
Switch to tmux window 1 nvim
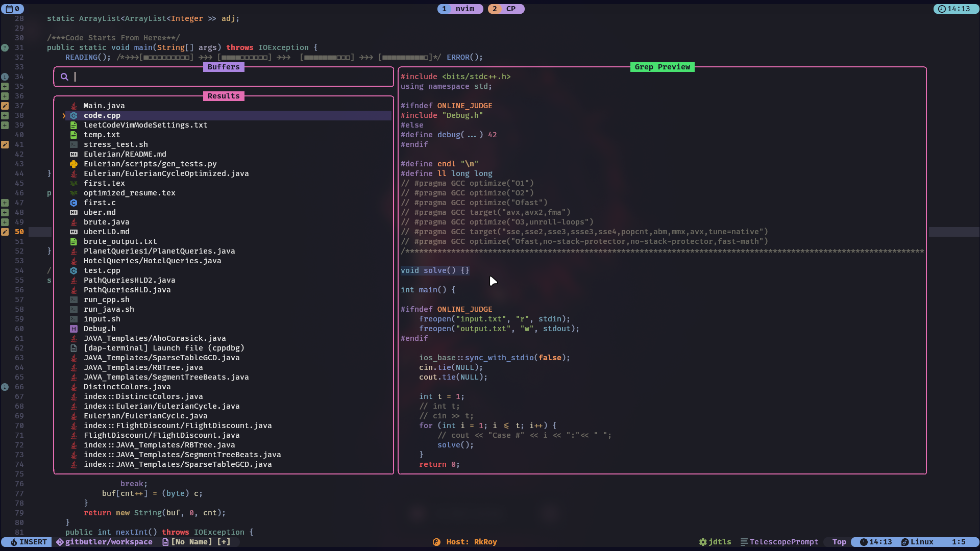click(459, 9)
